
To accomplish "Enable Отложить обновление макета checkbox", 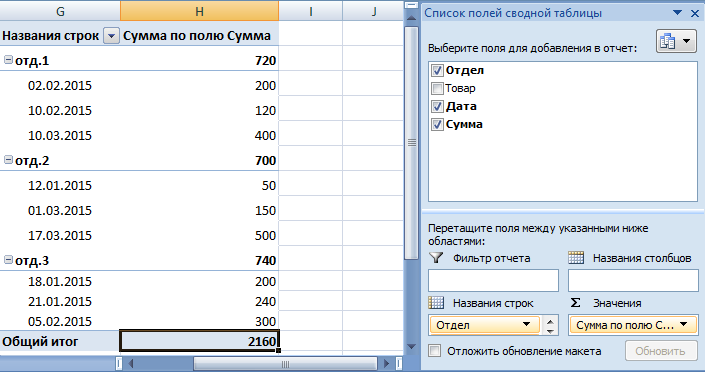I will [434, 351].
